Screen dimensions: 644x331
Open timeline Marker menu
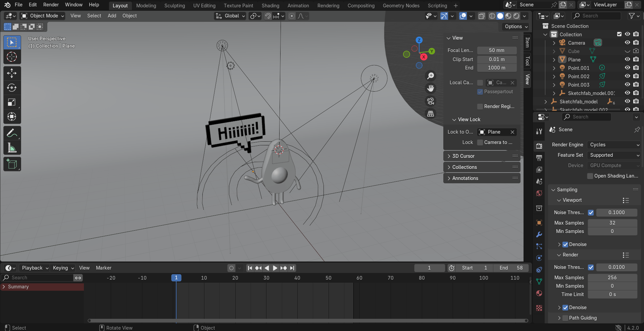pos(103,268)
